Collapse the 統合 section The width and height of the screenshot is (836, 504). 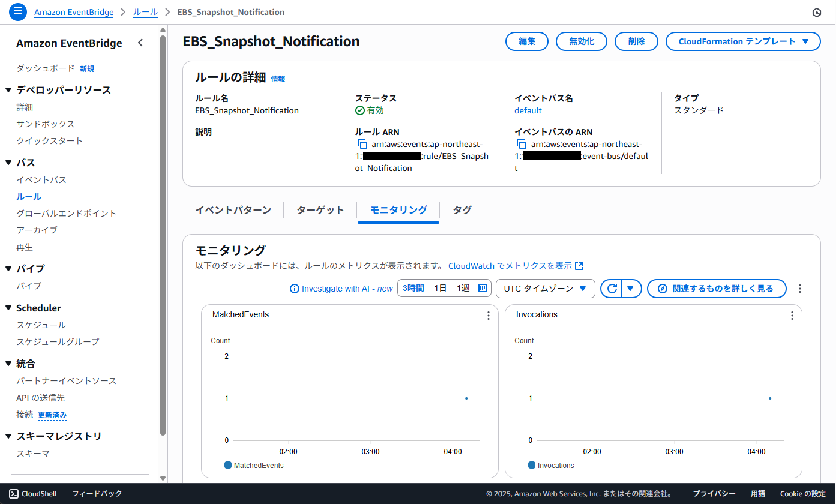[x=8, y=364]
